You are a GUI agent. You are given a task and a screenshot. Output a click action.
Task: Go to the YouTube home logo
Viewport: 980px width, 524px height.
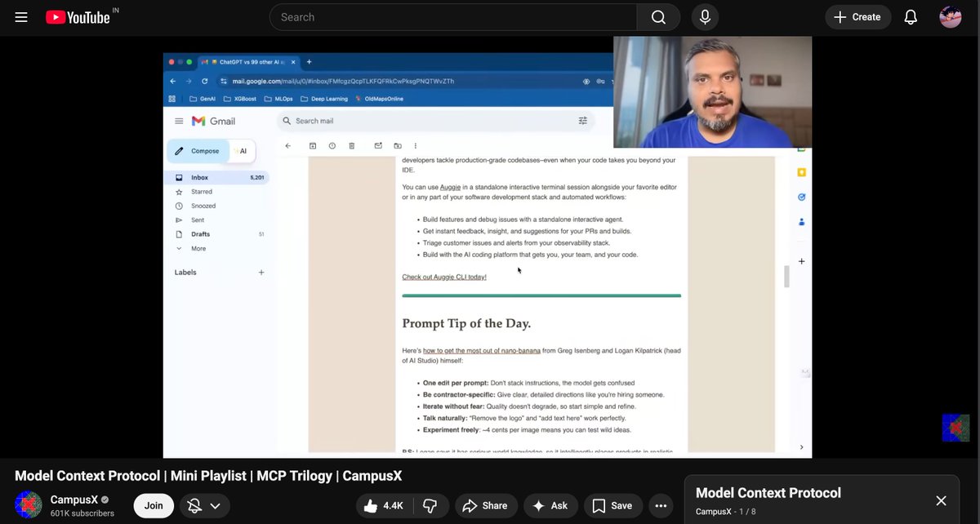pyautogui.click(x=78, y=17)
